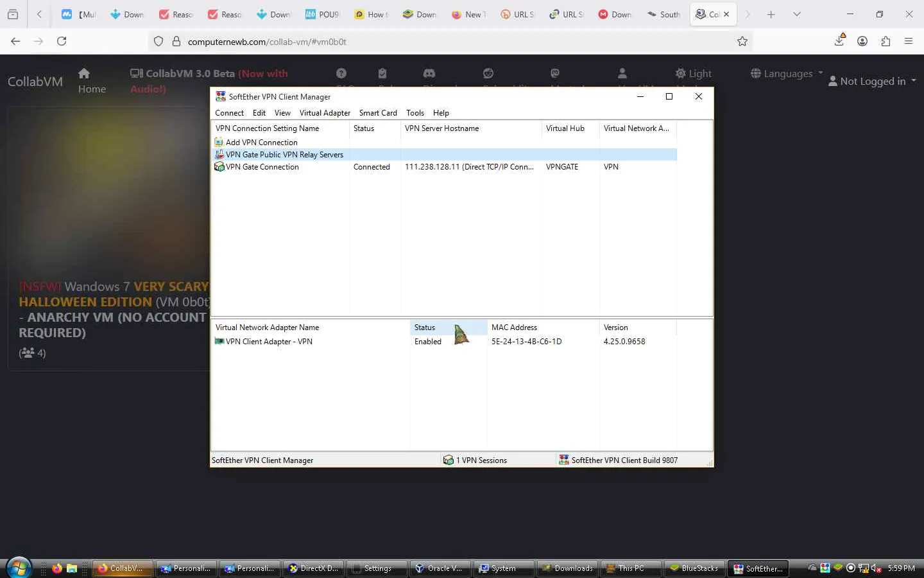Screen dimensions: 924x578
Task: Open the Reddit icon in CollabVM navbar
Action: [x=488, y=73]
